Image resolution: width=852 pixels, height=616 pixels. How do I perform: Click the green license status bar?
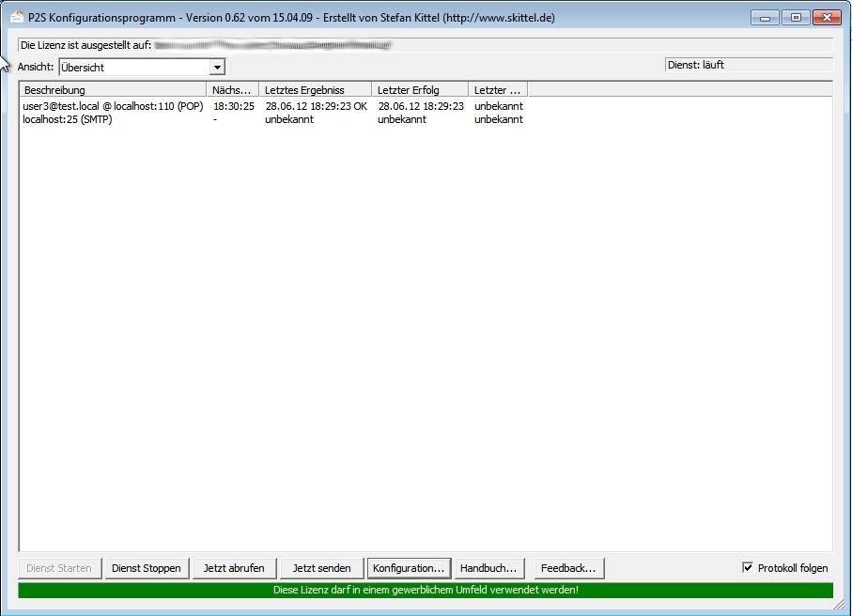[425, 591]
